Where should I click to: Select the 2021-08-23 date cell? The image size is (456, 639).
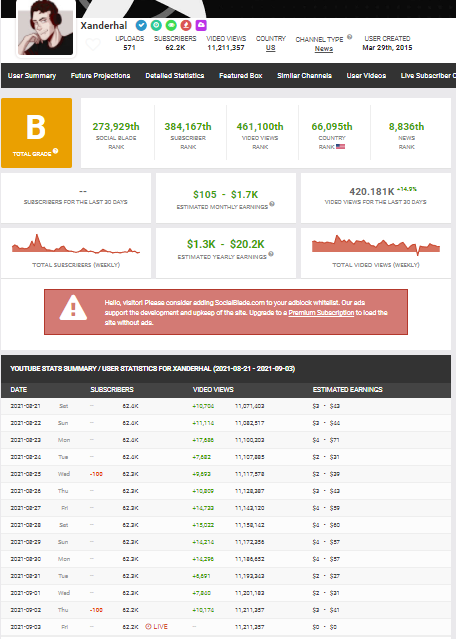(x=26, y=440)
